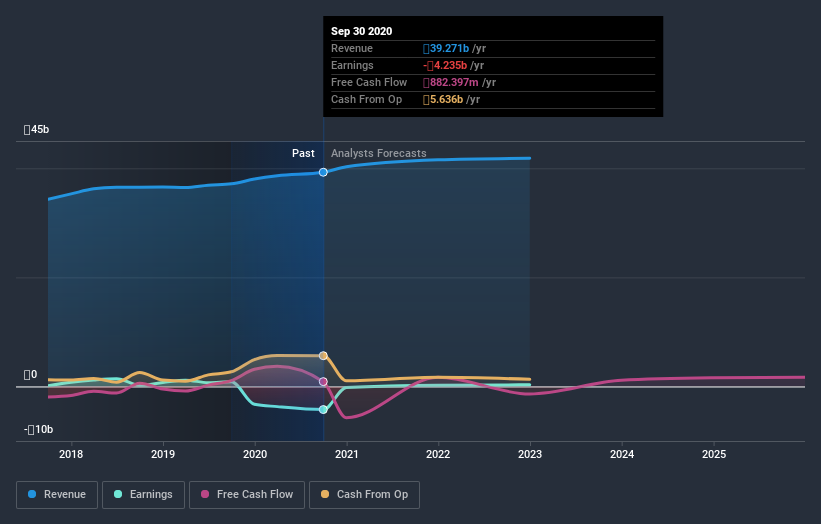Click the Free Cash Flow label in tooltip
This screenshot has width=821, height=524.
pyautogui.click(x=369, y=82)
